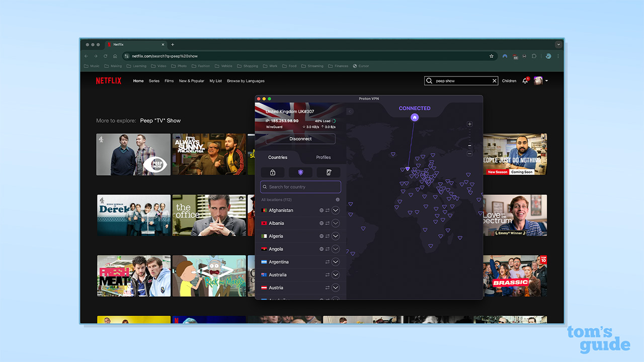Toggle the Secure Core lock icon
The image size is (644, 362).
(x=273, y=172)
